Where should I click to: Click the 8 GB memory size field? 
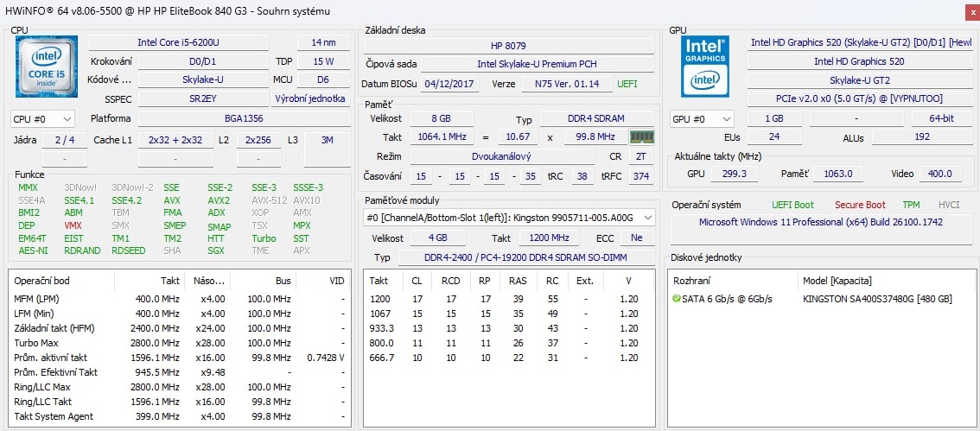[x=442, y=118]
